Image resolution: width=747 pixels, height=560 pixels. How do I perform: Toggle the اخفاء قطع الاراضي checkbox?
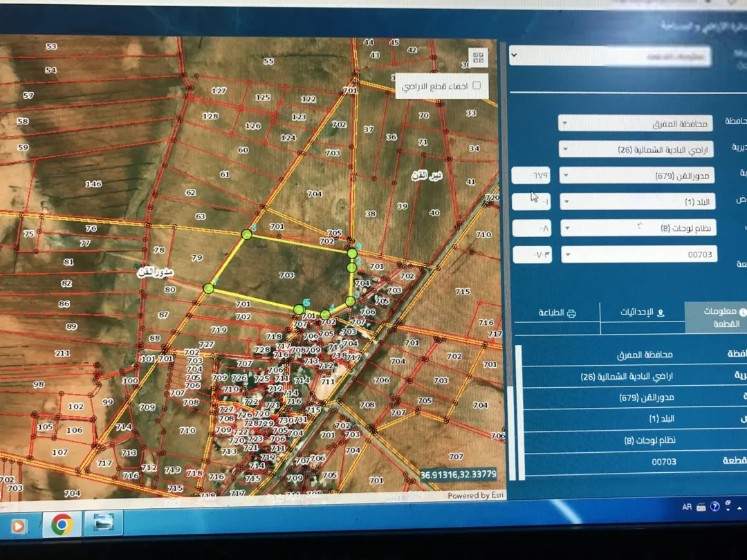[x=477, y=86]
